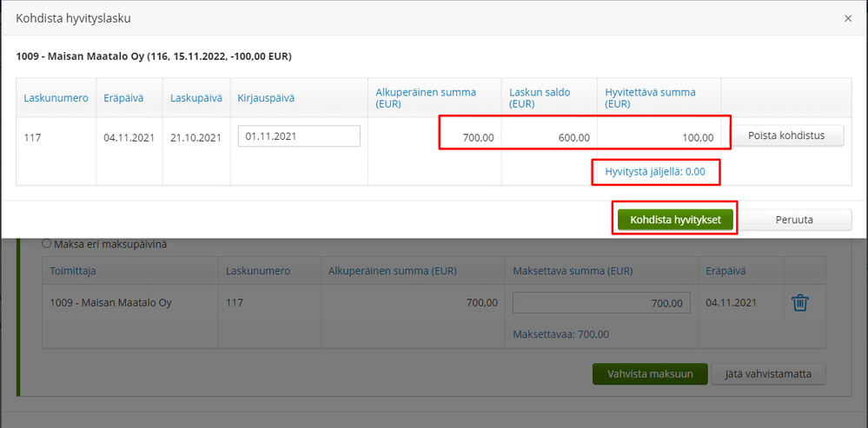Click the Peruuta button

[794, 220]
